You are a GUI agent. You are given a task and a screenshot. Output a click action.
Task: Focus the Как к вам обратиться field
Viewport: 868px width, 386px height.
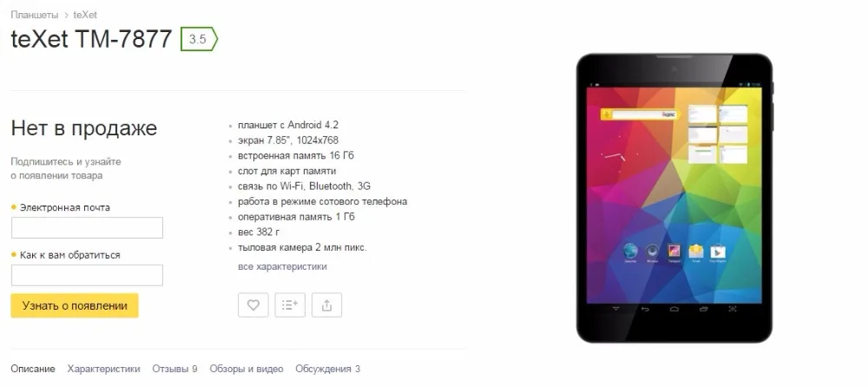(x=87, y=275)
